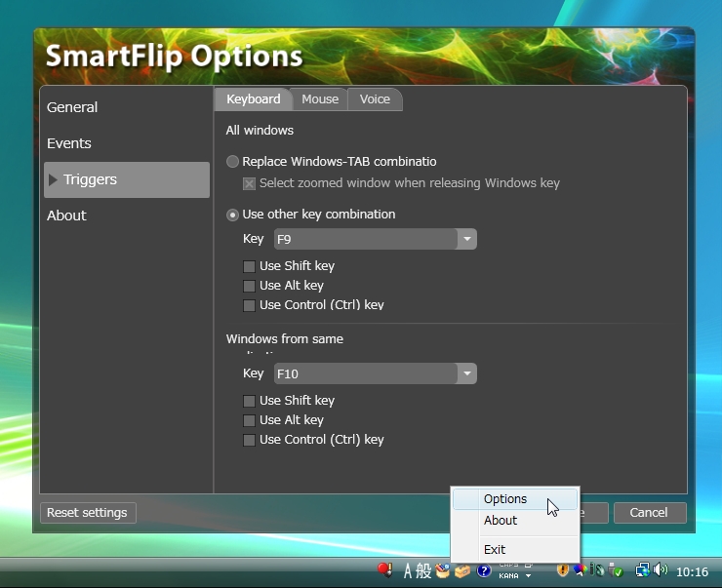722x588 pixels.
Task: Open the About section in sidebar
Action: 66,216
